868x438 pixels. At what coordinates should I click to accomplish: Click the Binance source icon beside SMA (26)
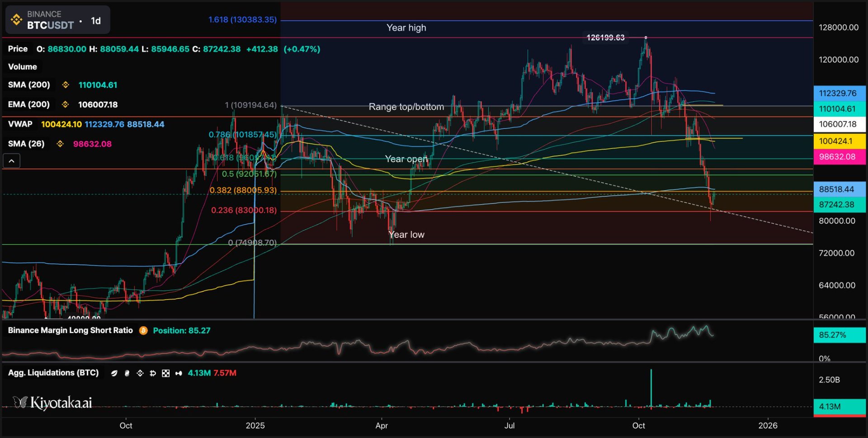pyautogui.click(x=60, y=144)
